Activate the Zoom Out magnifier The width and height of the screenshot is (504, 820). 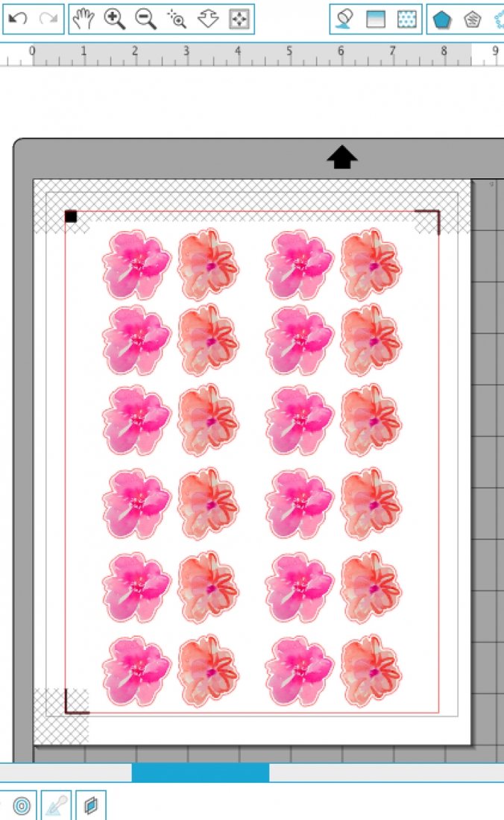pyautogui.click(x=145, y=19)
